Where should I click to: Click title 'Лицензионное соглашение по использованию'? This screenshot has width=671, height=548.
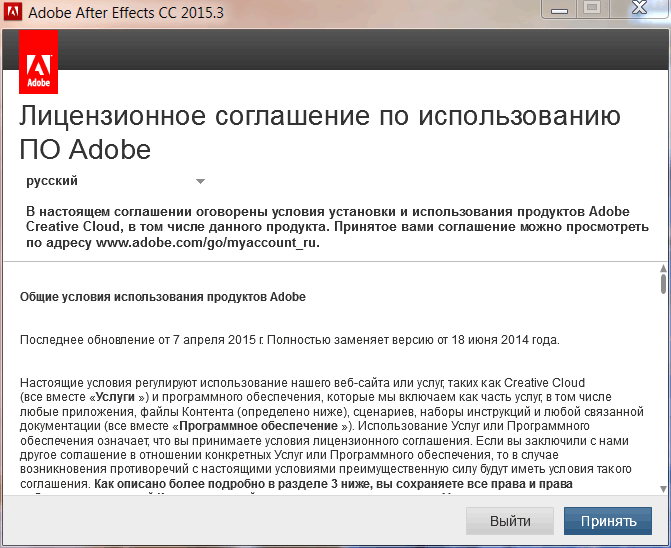tap(320, 116)
